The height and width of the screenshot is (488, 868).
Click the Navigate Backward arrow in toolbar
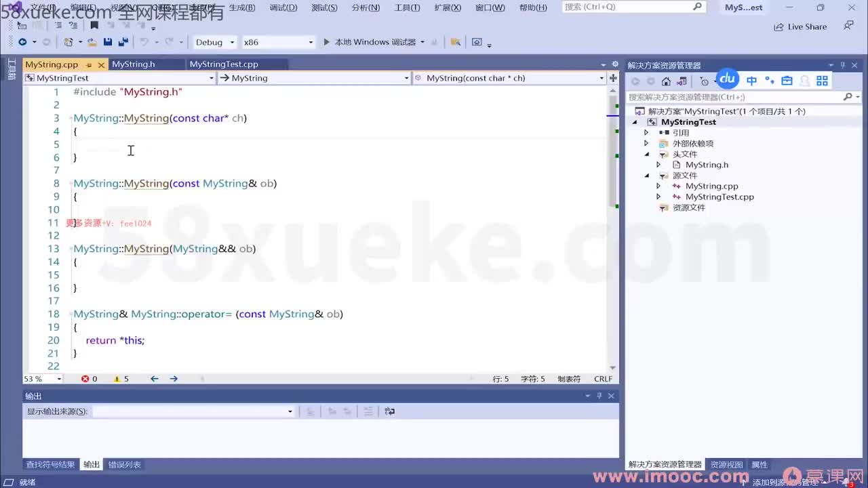(22, 42)
